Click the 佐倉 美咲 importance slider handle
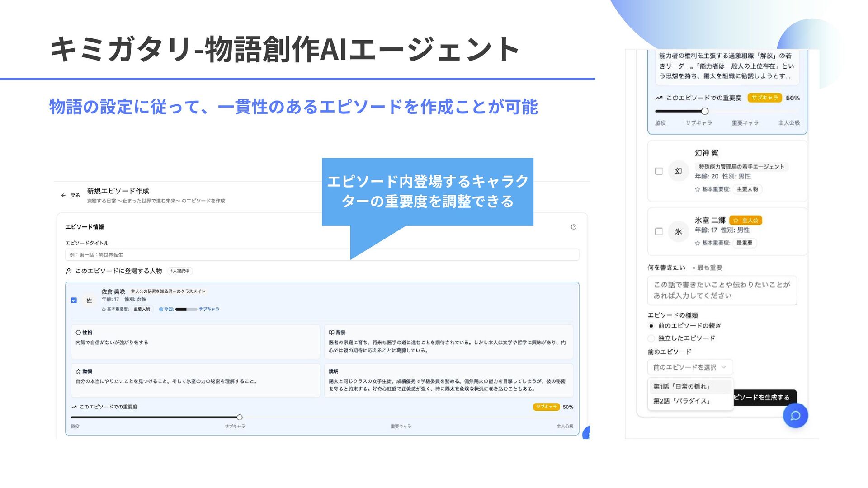The image size is (868, 488). pos(240,417)
